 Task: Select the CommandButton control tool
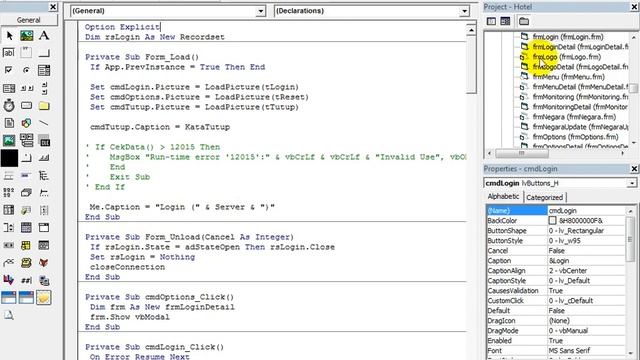pos(44,53)
